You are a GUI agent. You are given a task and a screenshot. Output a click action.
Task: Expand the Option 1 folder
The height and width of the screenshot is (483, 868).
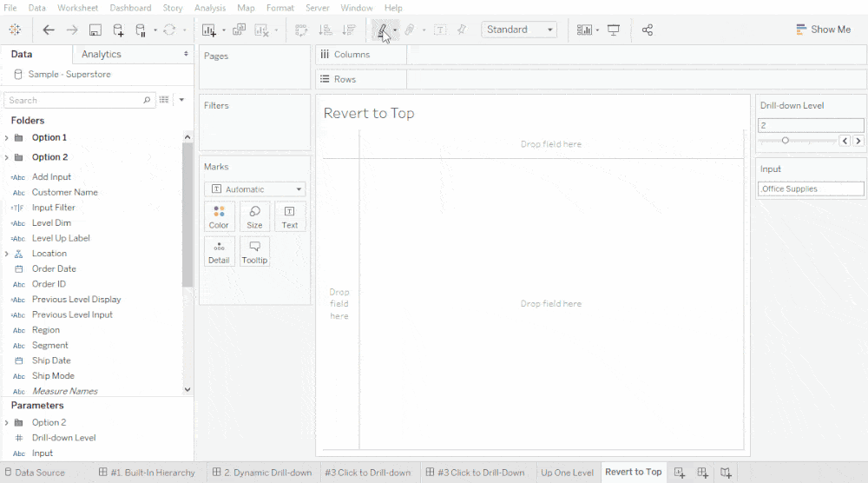pyautogui.click(x=7, y=138)
